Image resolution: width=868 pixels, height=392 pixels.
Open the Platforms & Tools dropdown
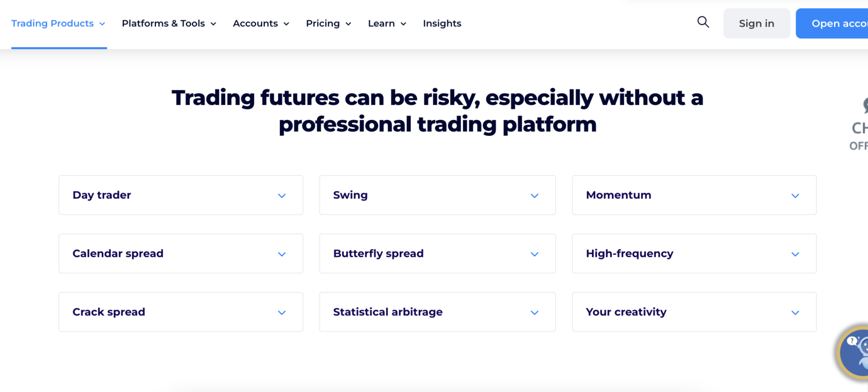[168, 23]
